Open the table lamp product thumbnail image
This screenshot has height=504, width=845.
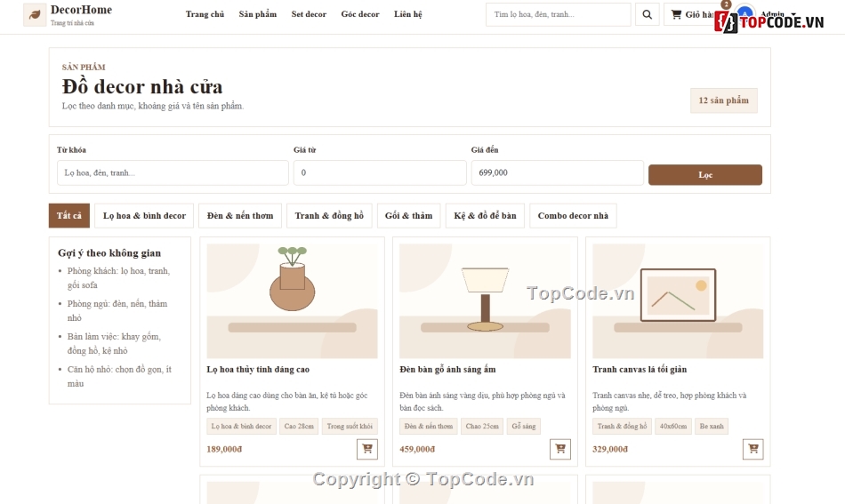pos(485,301)
